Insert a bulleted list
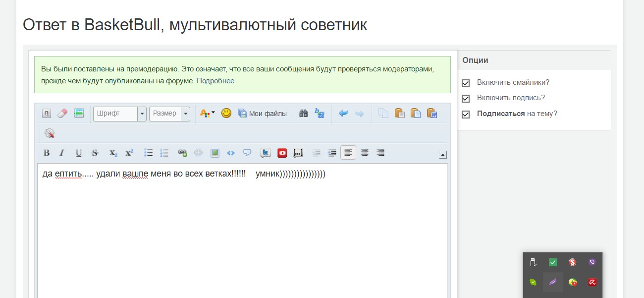Image resolution: width=644 pixels, height=298 pixels. [148, 153]
